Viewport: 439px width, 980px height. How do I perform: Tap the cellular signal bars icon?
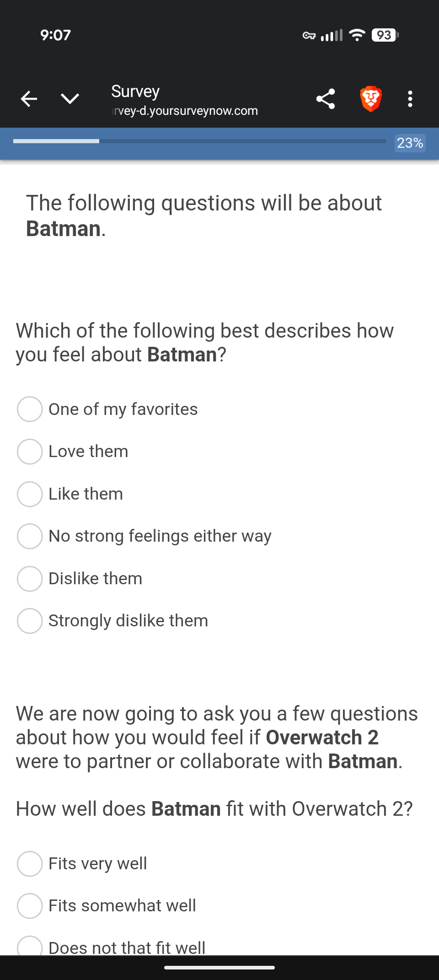pyautogui.click(x=332, y=35)
